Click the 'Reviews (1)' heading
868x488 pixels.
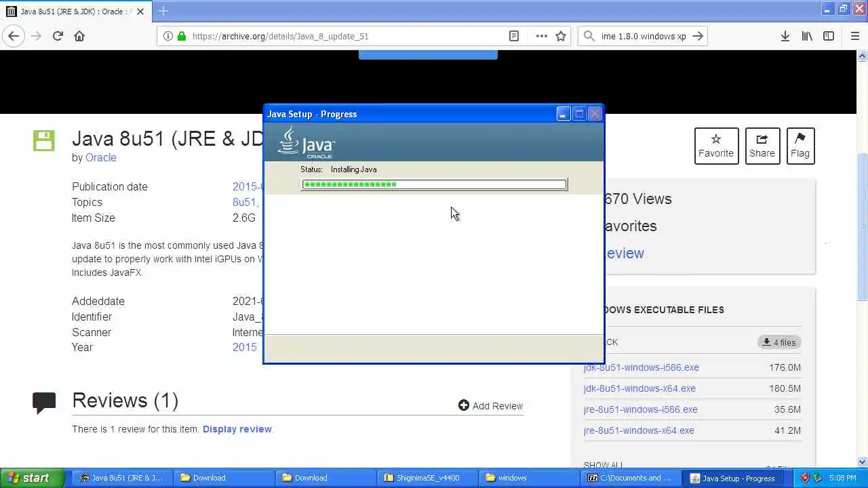click(x=125, y=401)
